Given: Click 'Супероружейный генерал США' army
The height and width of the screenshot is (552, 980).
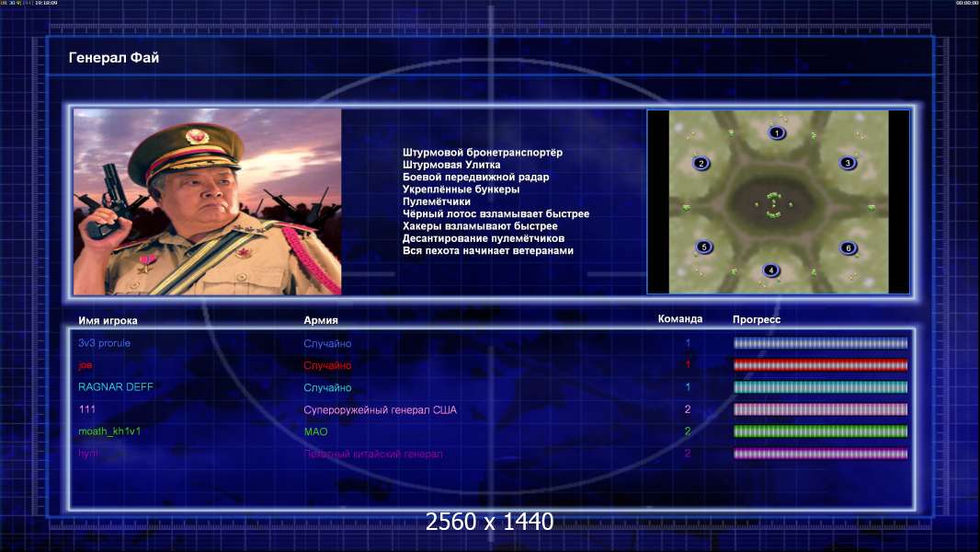Looking at the screenshot, I should [x=380, y=410].
